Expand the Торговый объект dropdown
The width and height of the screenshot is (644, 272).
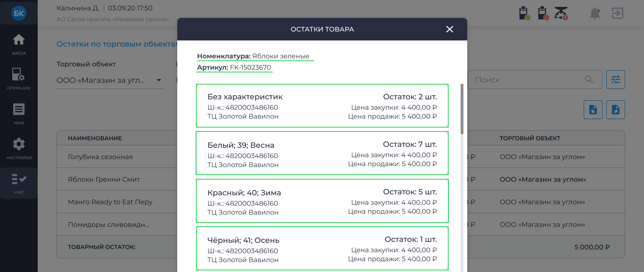(x=110, y=80)
